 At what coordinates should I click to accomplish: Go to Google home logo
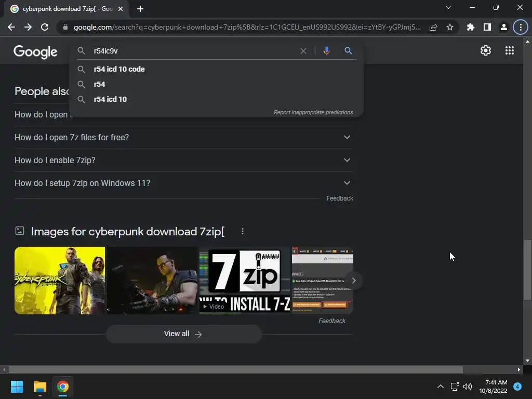(36, 51)
